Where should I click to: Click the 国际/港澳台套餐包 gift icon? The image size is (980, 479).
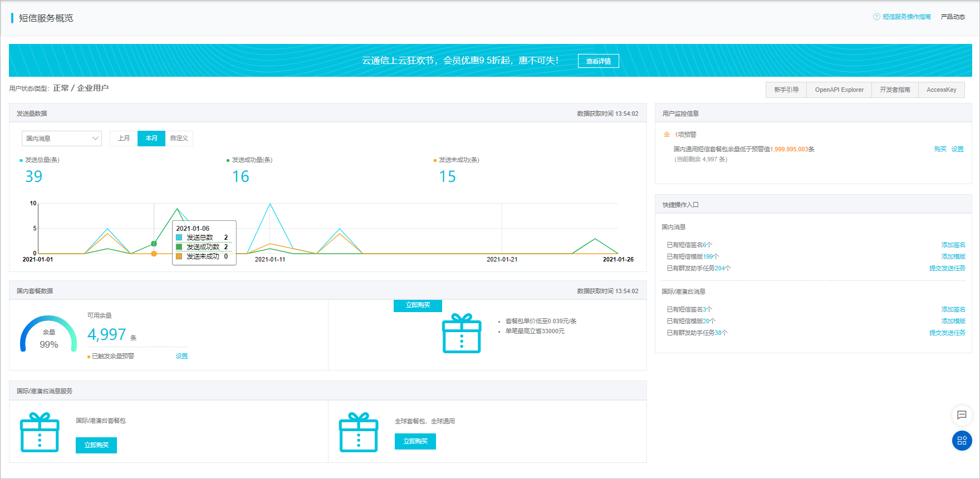40,432
